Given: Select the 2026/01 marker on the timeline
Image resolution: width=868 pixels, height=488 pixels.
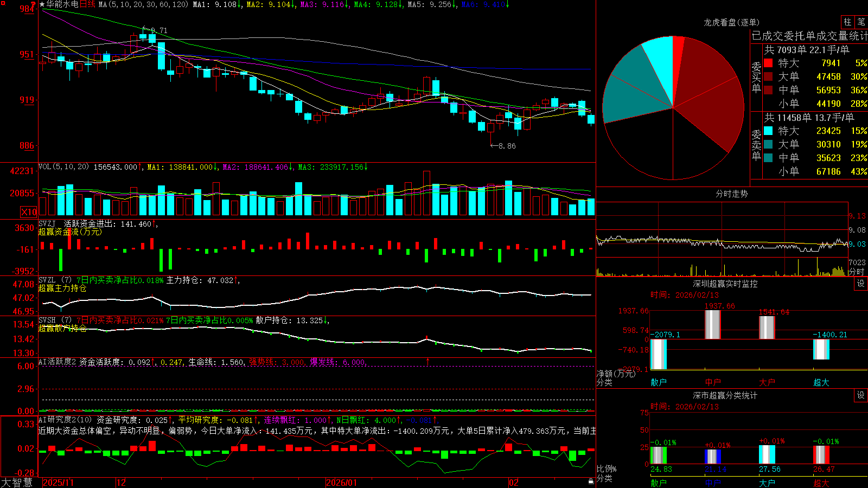Looking at the screenshot, I should (x=341, y=483).
